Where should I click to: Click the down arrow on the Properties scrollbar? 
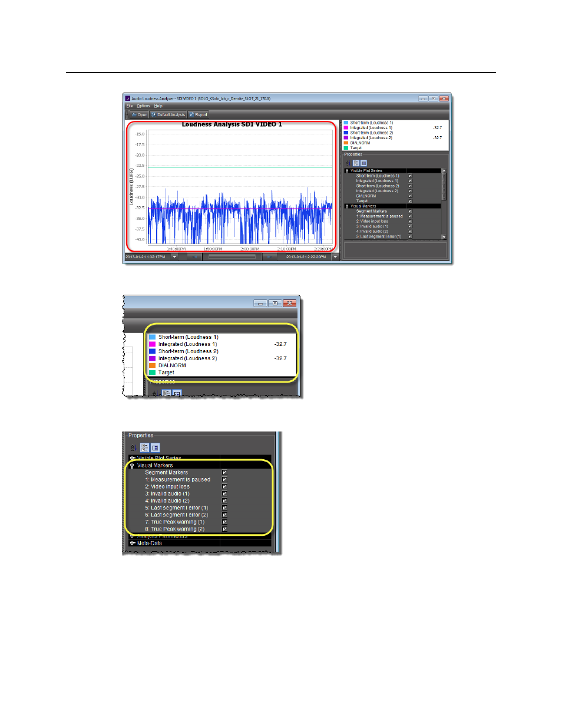pos(444,237)
